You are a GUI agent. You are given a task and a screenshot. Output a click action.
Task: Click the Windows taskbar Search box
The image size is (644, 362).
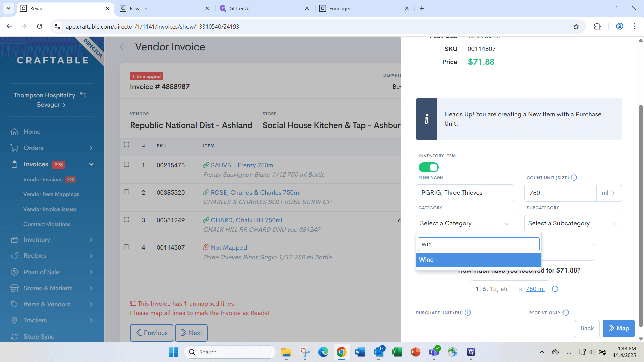click(230, 352)
